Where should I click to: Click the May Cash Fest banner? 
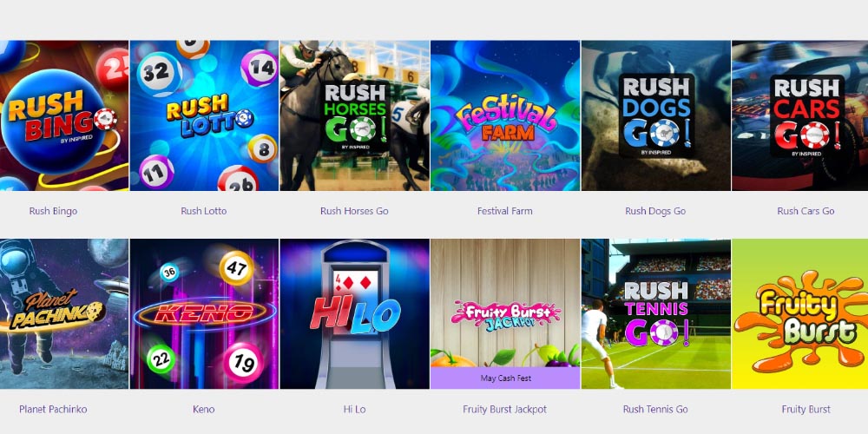pos(505,378)
